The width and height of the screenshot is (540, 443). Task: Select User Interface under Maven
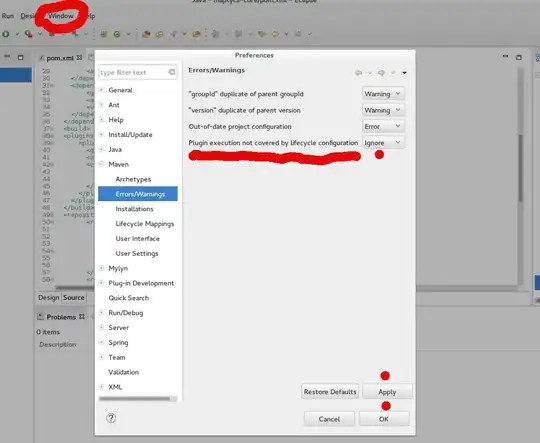tap(137, 238)
